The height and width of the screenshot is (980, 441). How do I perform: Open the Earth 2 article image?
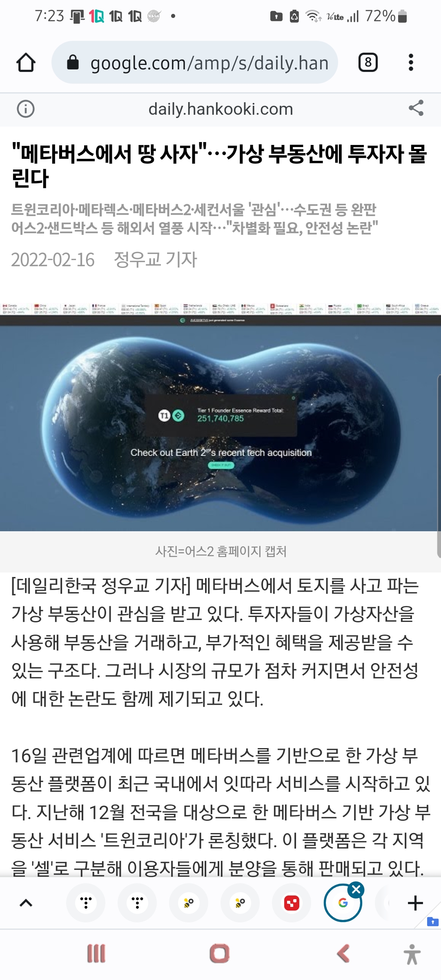click(x=220, y=416)
